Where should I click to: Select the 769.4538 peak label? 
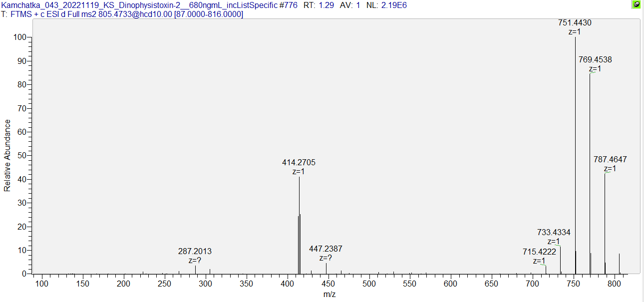pyautogui.click(x=595, y=60)
